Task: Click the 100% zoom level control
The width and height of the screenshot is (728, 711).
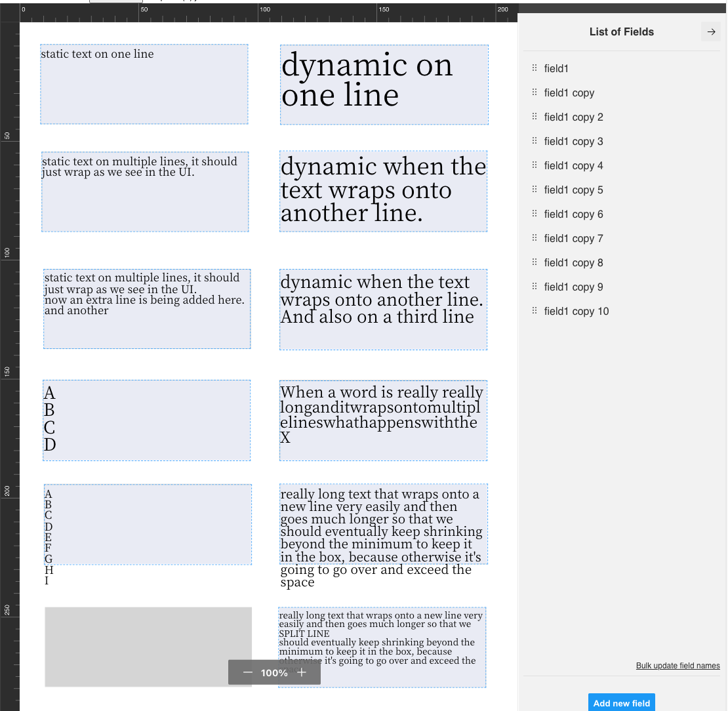Action: click(274, 672)
